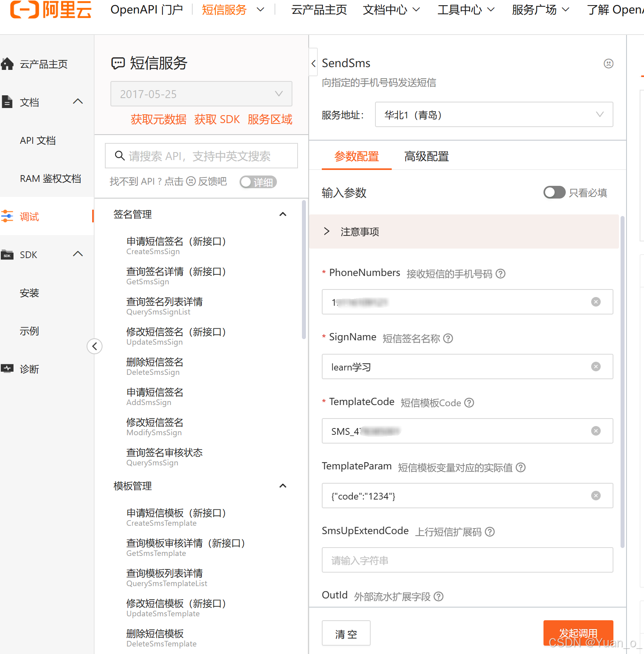Image resolution: width=644 pixels, height=654 pixels.
Task: Collapse the left sidebar with circle arrow
Action: point(95,346)
